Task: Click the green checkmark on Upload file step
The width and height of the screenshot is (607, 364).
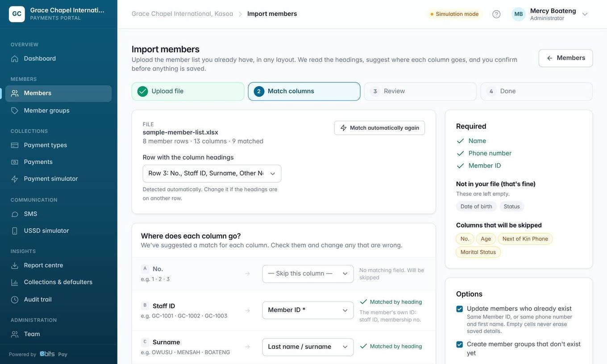Action: [143, 91]
